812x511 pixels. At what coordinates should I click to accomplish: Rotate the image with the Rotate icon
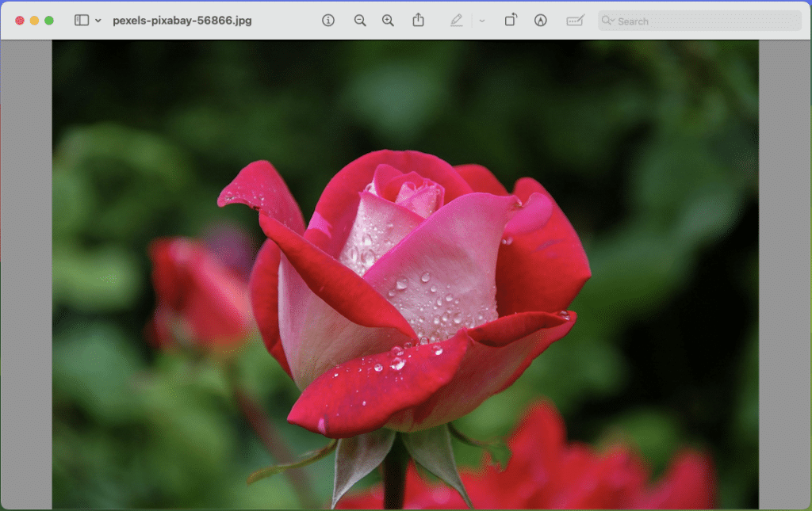[511, 21]
